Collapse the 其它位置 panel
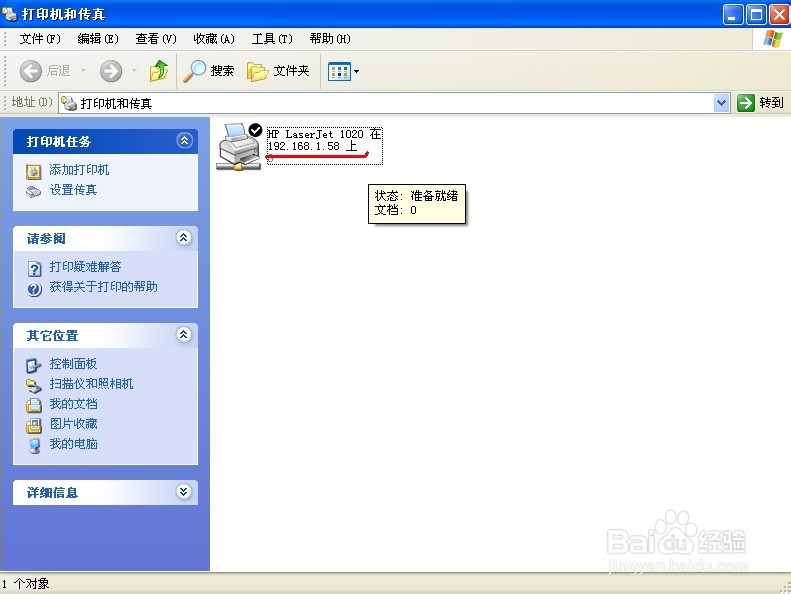The width and height of the screenshot is (791, 594). click(184, 335)
